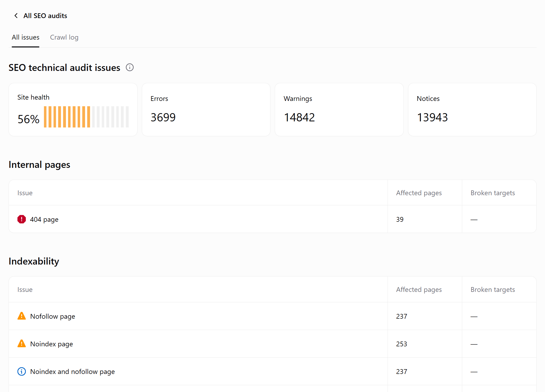Click the Issue column header in Internal pages table

pyautogui.click(x=25, y=193)
